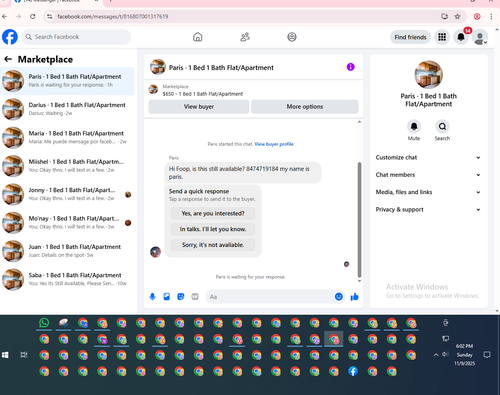Go forward in browser history
Image resolution: width=500 pixels, height=395 pixels.
pos(18,16)
